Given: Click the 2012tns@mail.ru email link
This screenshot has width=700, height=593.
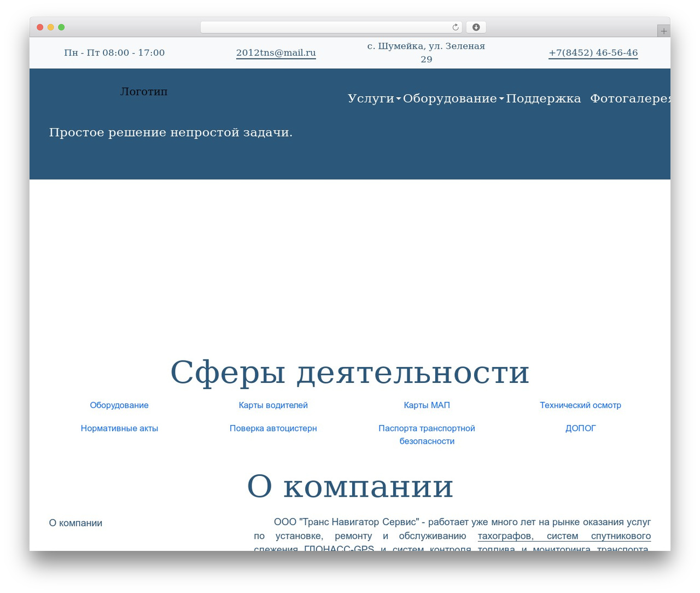Looking at the screenshot, I should (276, 53).
